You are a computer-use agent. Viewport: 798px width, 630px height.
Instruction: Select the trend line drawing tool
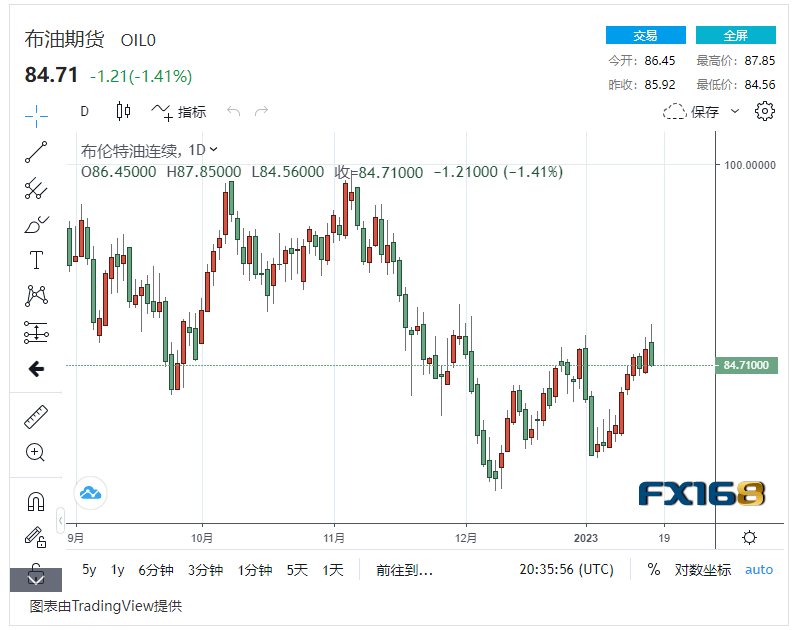point(36,152)
